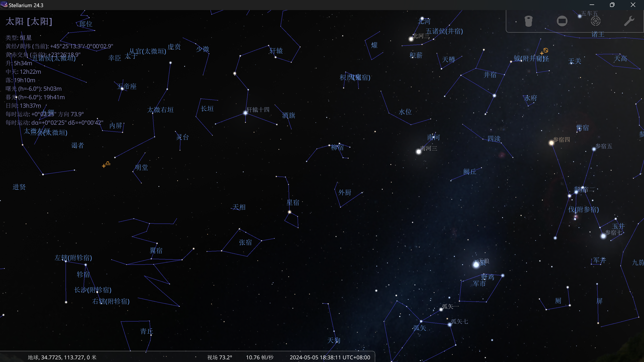Click the Stellarium app icon in title bar
This screenshot has width=644, height=362.
pos(4,5)
